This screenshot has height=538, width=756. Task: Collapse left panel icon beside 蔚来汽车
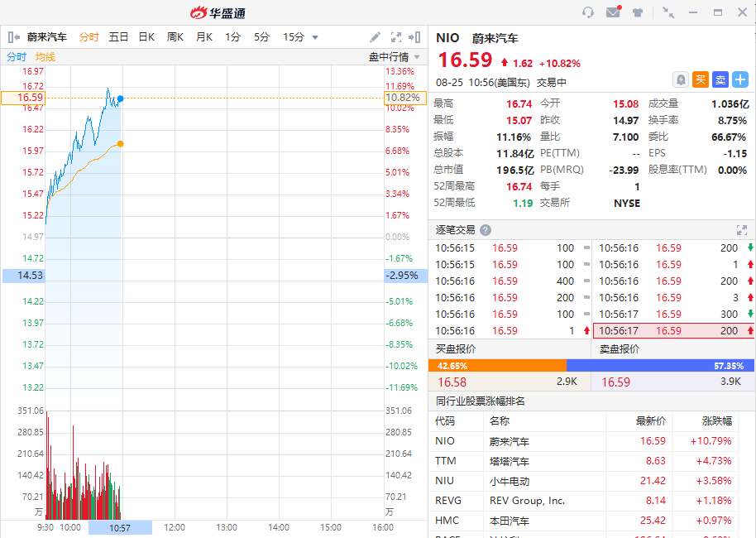[14, 37]
